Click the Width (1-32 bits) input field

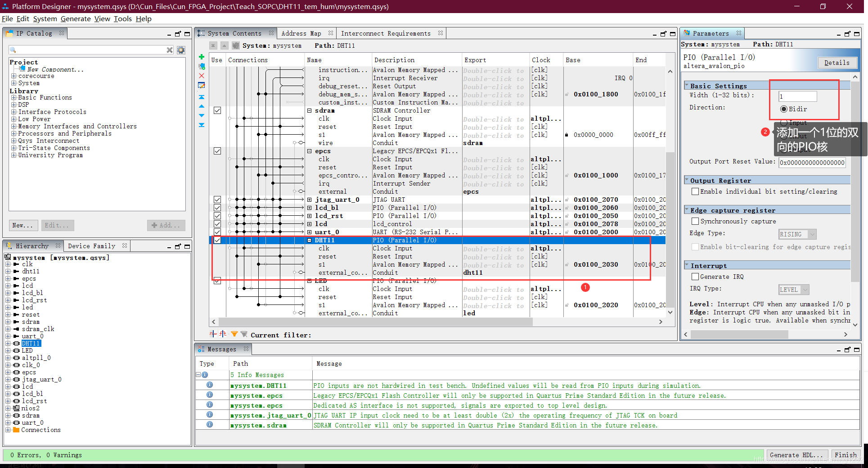(x=797, y=96)
